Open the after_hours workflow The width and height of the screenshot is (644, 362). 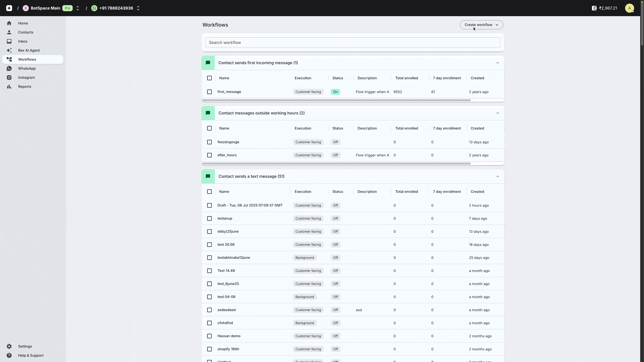pyautogui.click(x=227, y=155)
